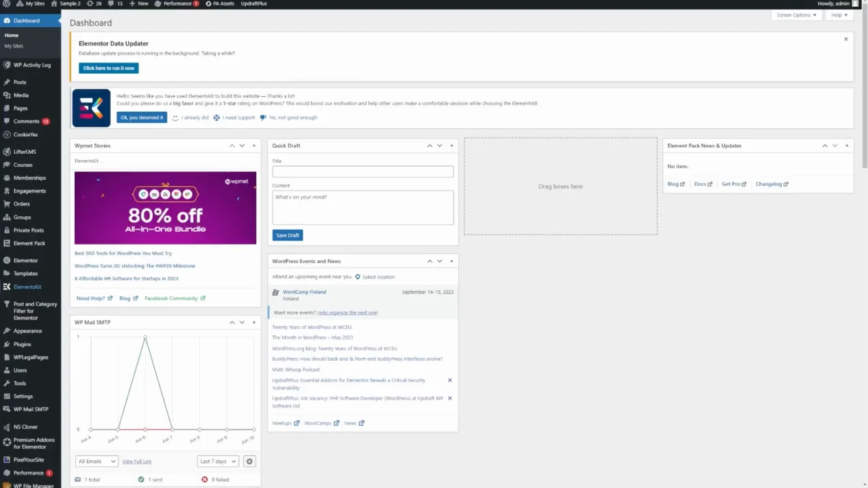Screen dimensions: 868x488
Task: Collapse the Quick Draft widget
Action: (x=452, y=146)
